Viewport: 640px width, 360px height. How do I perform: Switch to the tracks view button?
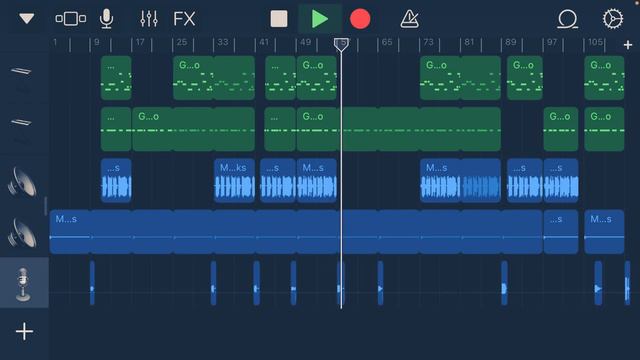point(71,19)
